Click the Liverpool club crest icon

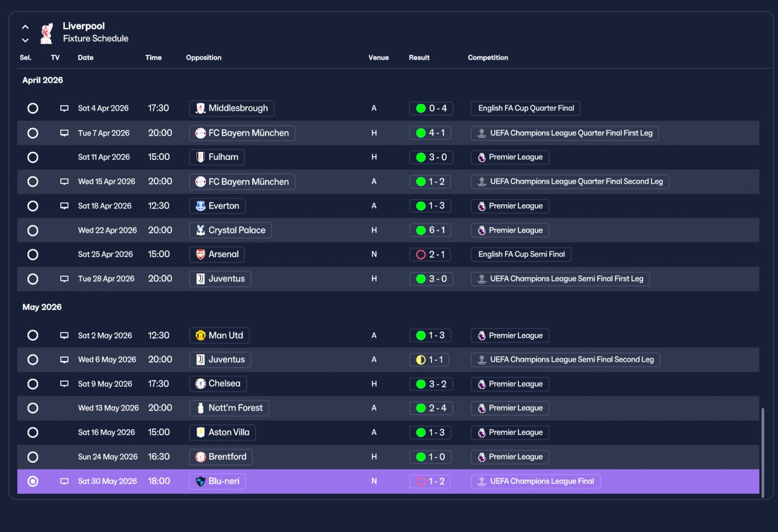click(x=46, y=33)
